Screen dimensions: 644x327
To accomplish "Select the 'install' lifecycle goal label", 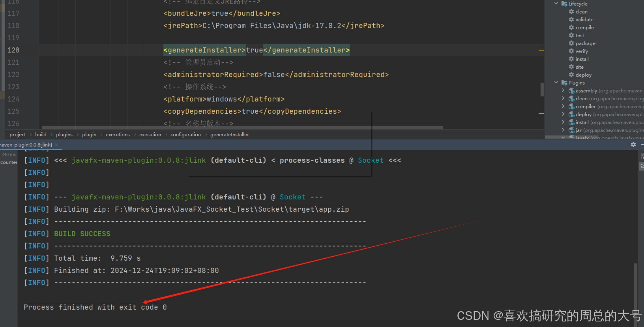I will (x=582, y=59).
